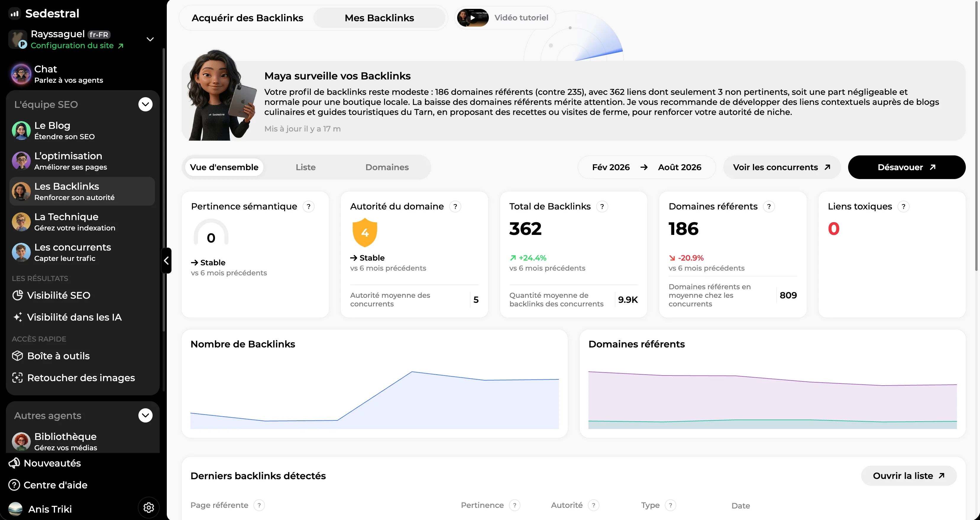Click Anis Triki profile avatar
Screen dimensions: 980x520
(x=15, y=509)
